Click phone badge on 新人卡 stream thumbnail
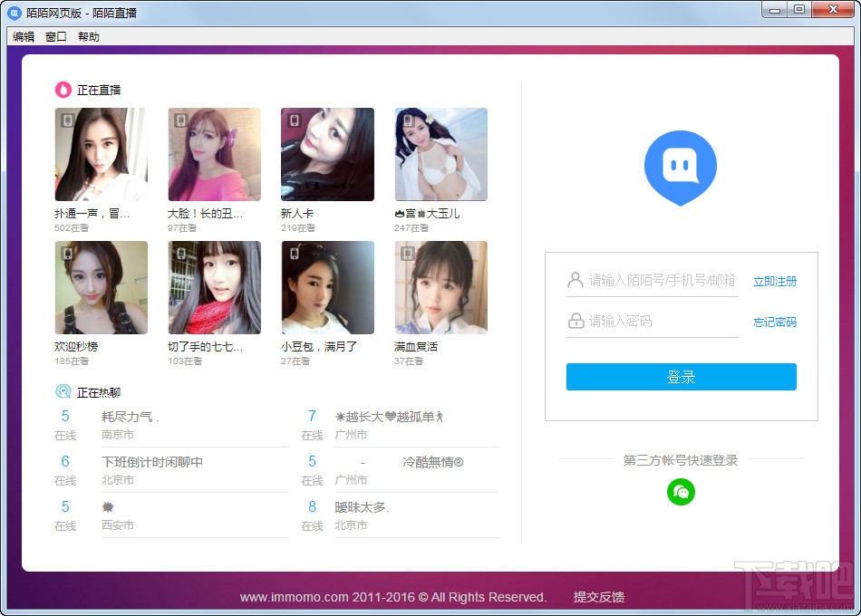 (x=295, y=120)
